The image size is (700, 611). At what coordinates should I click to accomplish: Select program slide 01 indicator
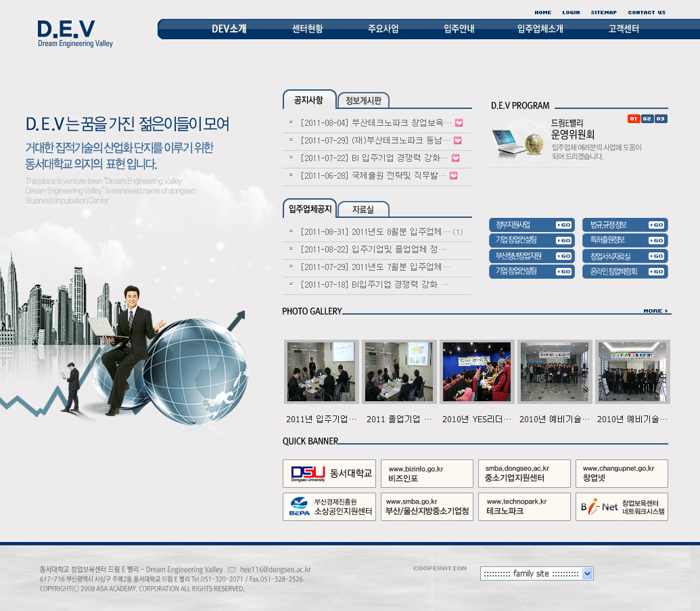tap(634, 119)
